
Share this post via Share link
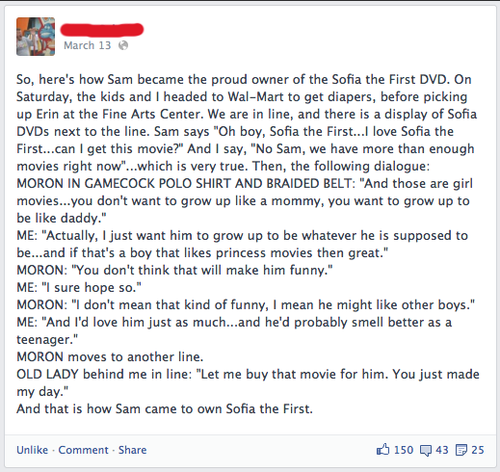[x=132, y=450]
